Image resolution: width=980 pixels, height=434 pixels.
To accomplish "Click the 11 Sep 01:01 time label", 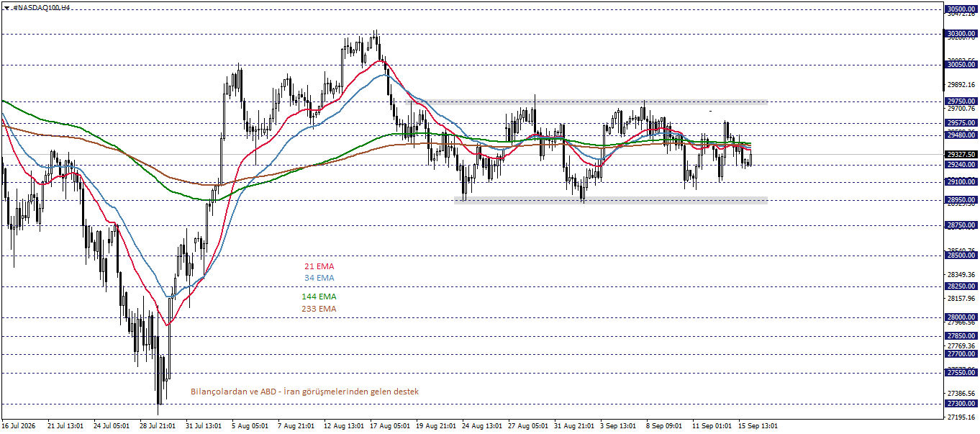I will [712, 426].
